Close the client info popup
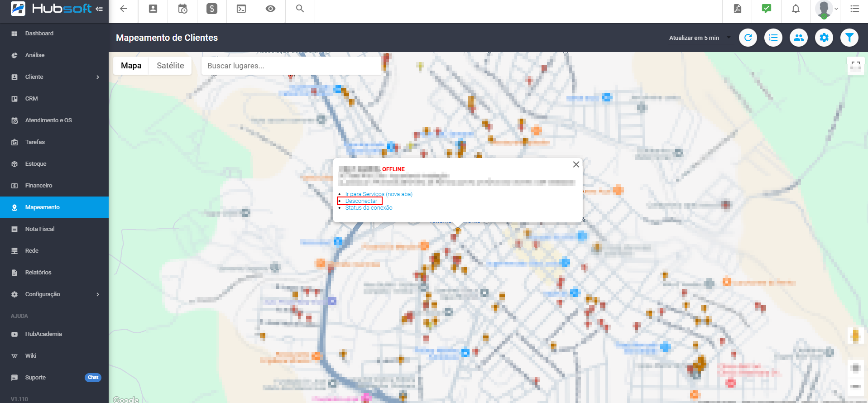Image resolution: width=868 pixels, height=403 pixels. (576, 164)
